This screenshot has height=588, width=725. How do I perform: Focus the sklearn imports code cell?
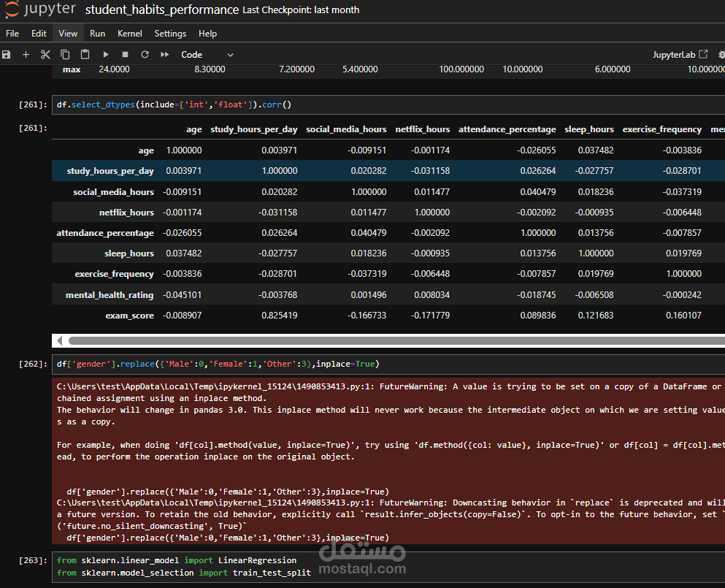(388, 566)
